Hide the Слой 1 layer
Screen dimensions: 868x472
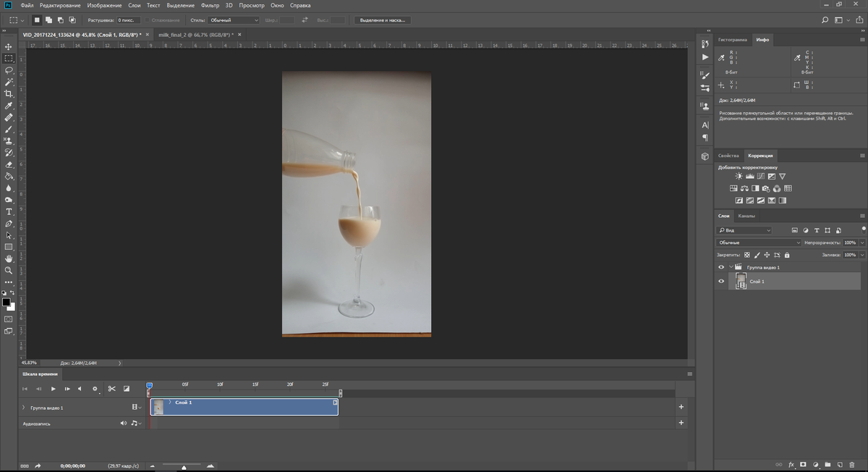tap(720, 281)
